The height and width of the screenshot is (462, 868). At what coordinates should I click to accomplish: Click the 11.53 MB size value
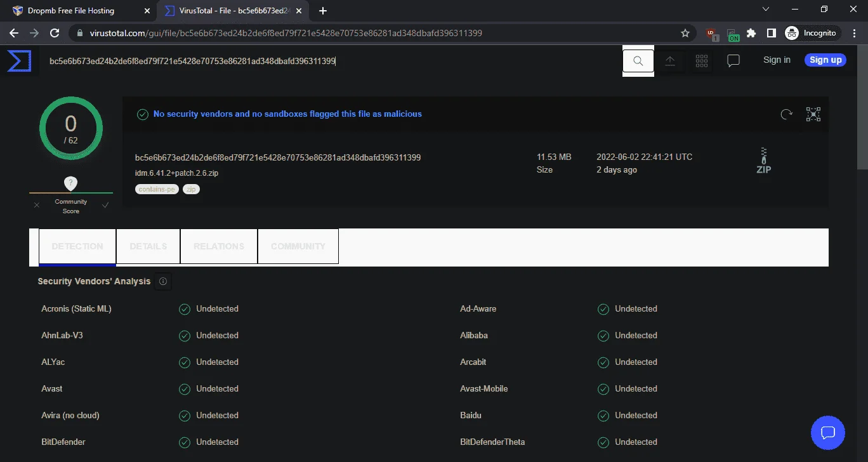(x=554, y=157)
